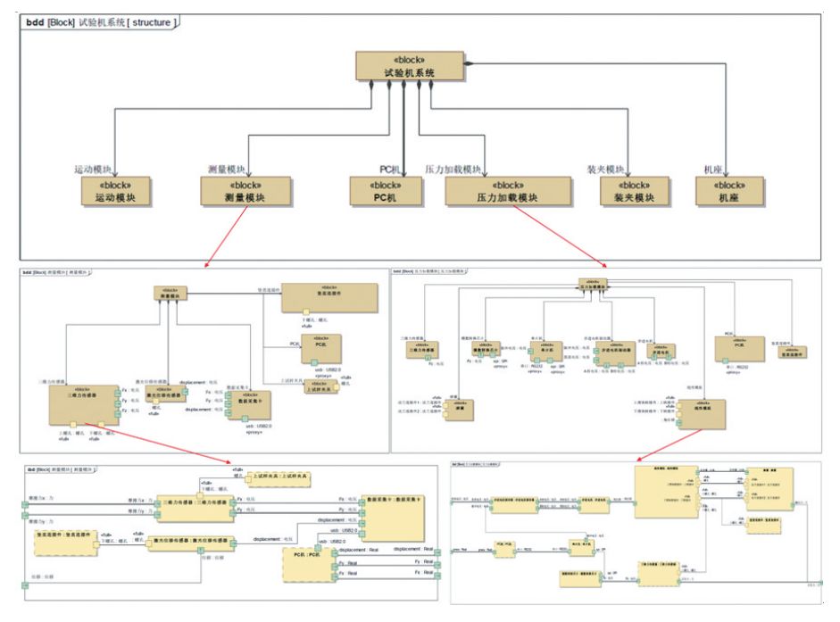Screen dimensions: 840x622
Task: Click the 装夹模块 block
Action: 635,191
